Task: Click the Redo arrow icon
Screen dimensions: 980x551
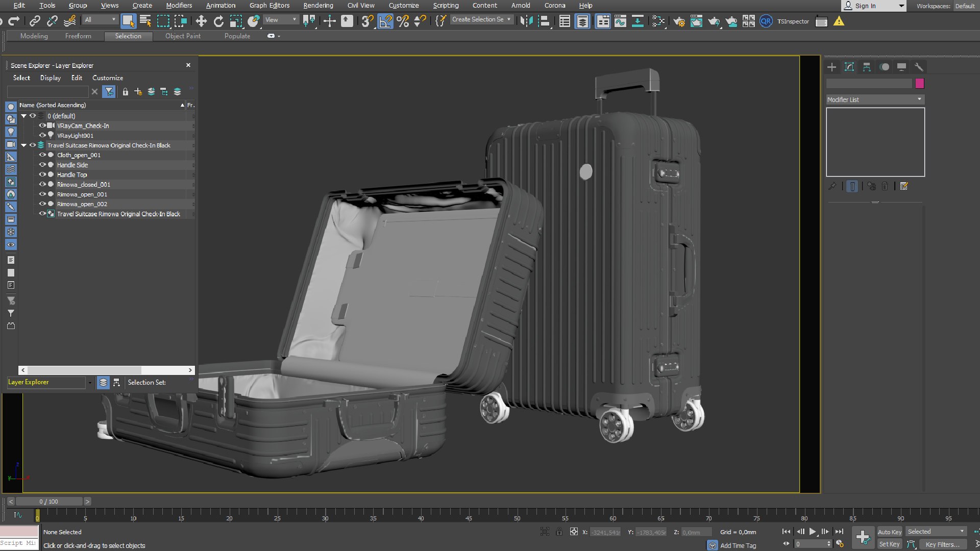Action: [x=14, y=21]
